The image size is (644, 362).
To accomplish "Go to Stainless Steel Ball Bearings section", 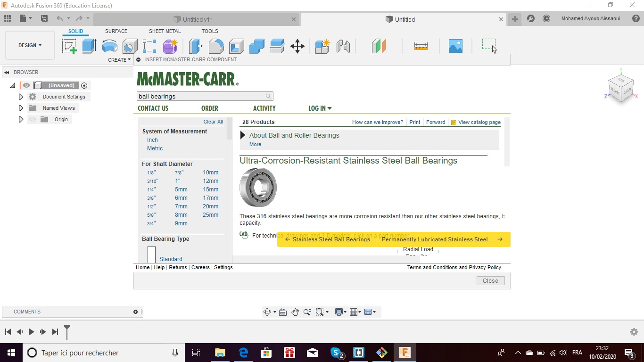I will pyautogui.click(x=328, y=239).
